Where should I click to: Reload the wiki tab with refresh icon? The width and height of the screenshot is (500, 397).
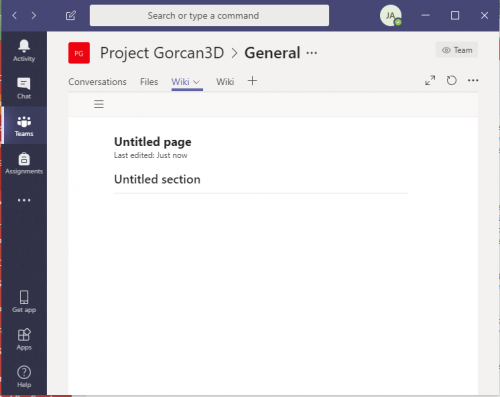click(452, 80)
